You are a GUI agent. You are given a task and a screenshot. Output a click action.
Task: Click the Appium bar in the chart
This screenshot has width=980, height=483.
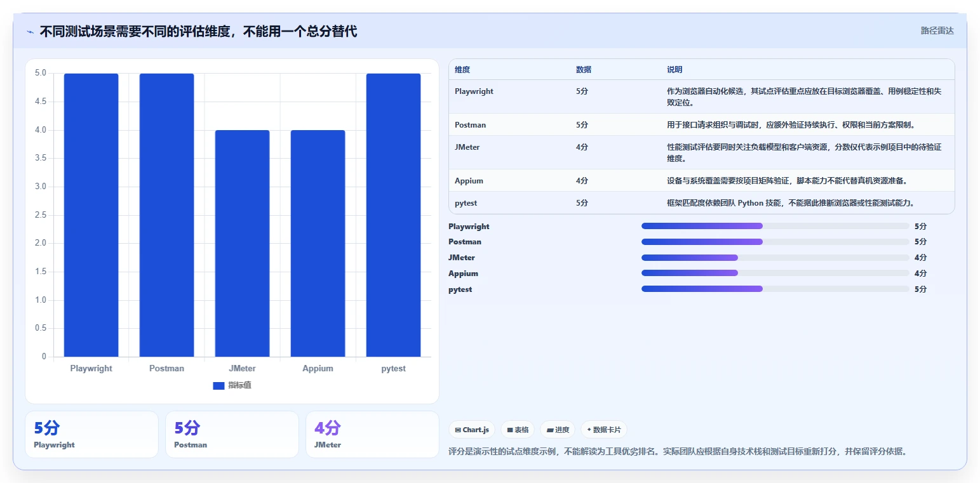click(x=318, y=244)
